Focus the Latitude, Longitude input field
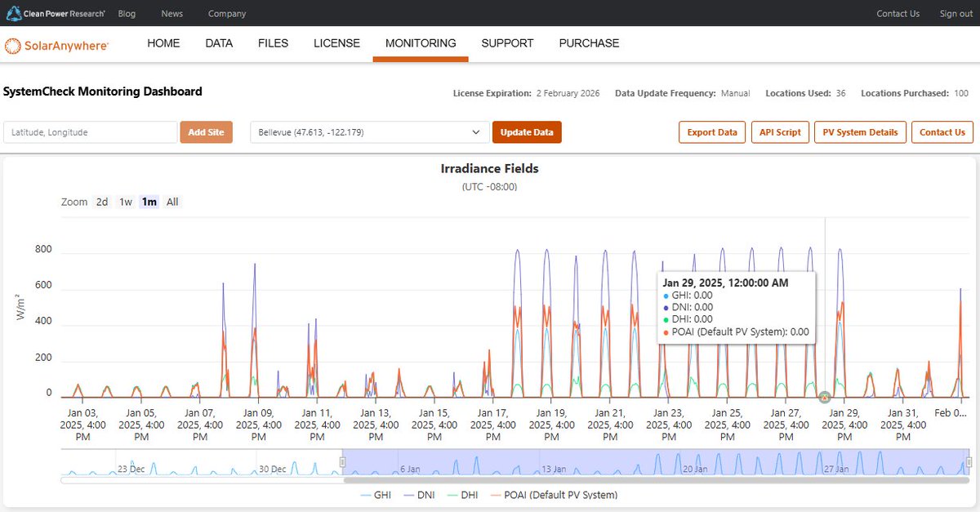 90,132
